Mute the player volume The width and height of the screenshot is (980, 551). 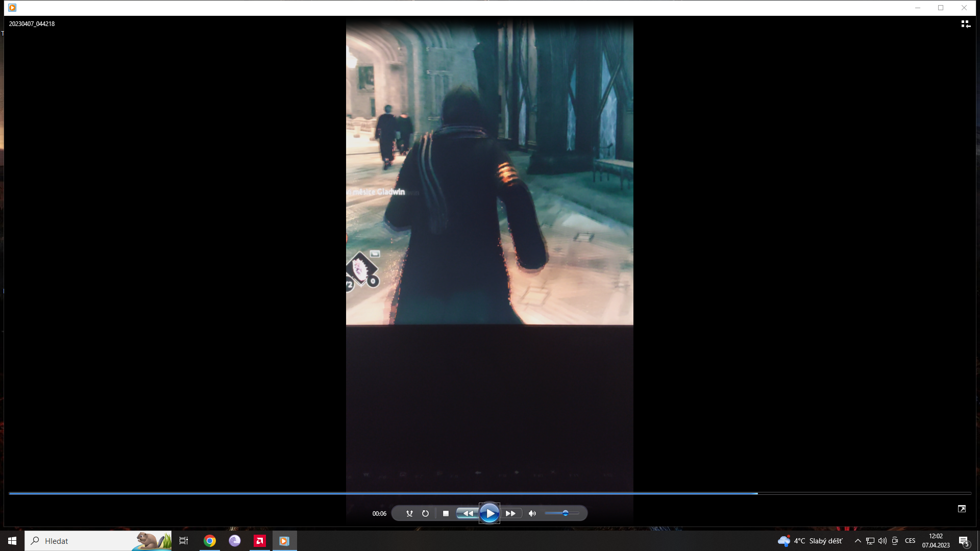[x=532, y=514]
